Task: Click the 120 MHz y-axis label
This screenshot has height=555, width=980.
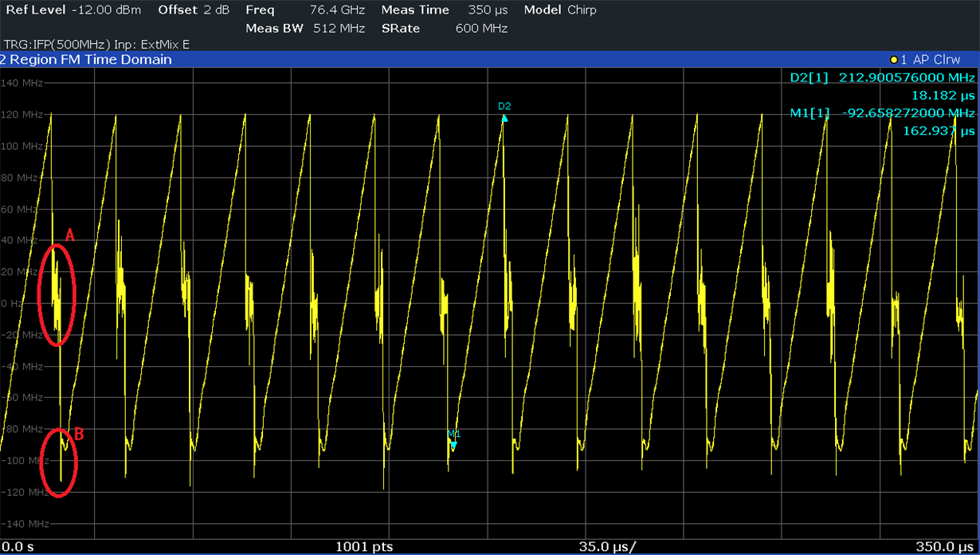Action: pyautogui.click(x=22, y=115)
